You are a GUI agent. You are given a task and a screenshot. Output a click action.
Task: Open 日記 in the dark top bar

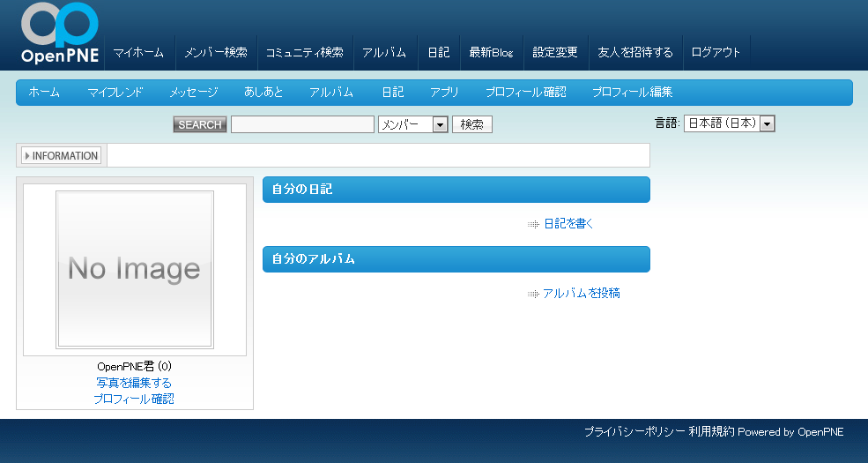click(x=439, y=53)
